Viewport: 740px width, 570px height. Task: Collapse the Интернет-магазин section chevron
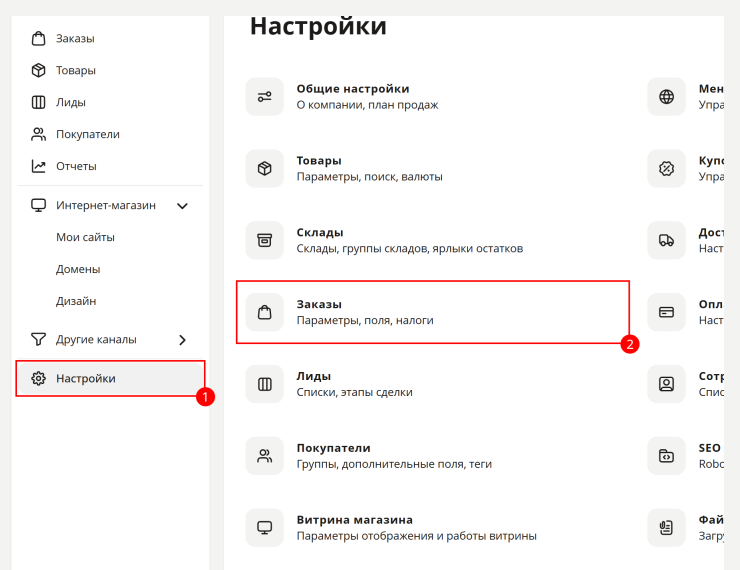tap(182, 206)
